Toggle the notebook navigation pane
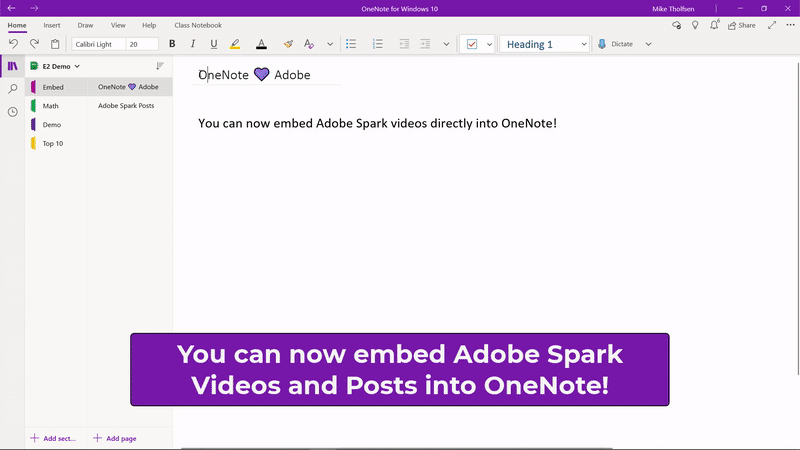This screenshot has width=800, height=450. pyautogui.click(x=13, y=66)
